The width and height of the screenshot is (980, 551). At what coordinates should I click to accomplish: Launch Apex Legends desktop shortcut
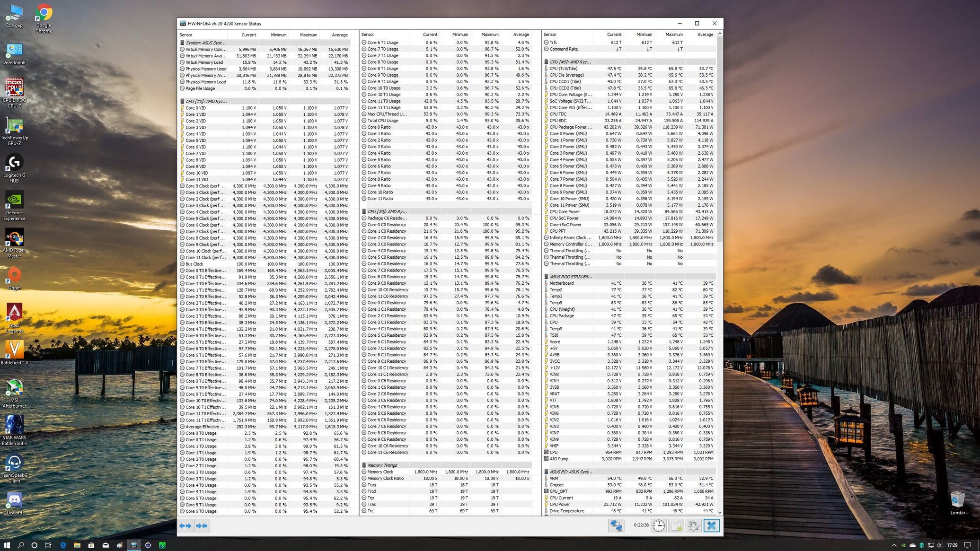click(14, 318)
